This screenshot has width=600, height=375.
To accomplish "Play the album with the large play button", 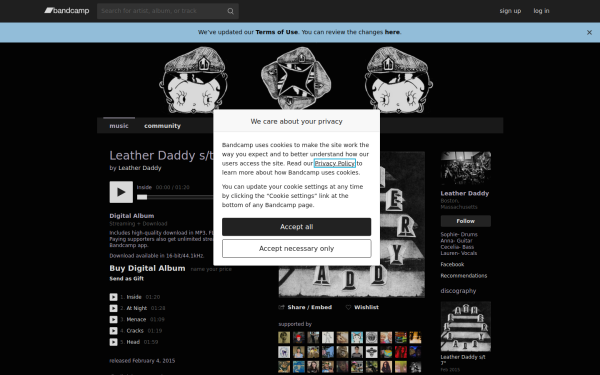I will (121, 192).
